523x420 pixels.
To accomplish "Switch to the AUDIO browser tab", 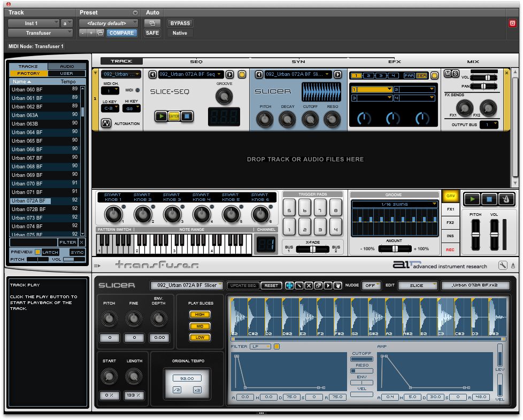I will coord(67,66).
